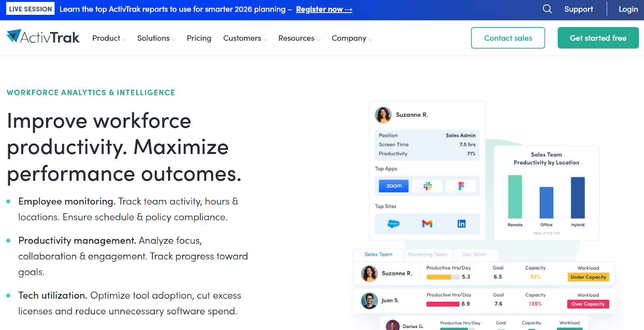Image resolution: width=644 pixels, height=330 pixels.
Task: Click the '7.5 hrs' screen time value
Action: [x=467, y=144]
